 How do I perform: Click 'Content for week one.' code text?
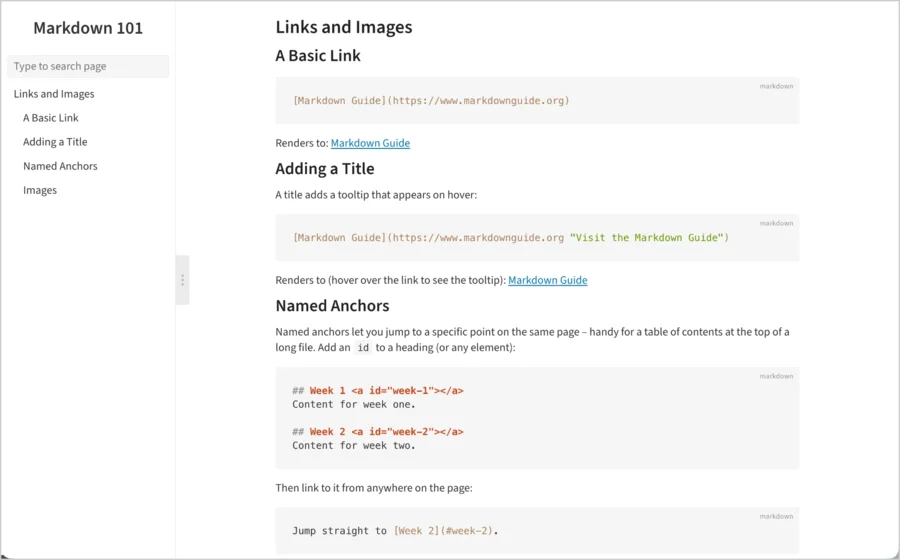pyautogui.click(x=354, y=405)
